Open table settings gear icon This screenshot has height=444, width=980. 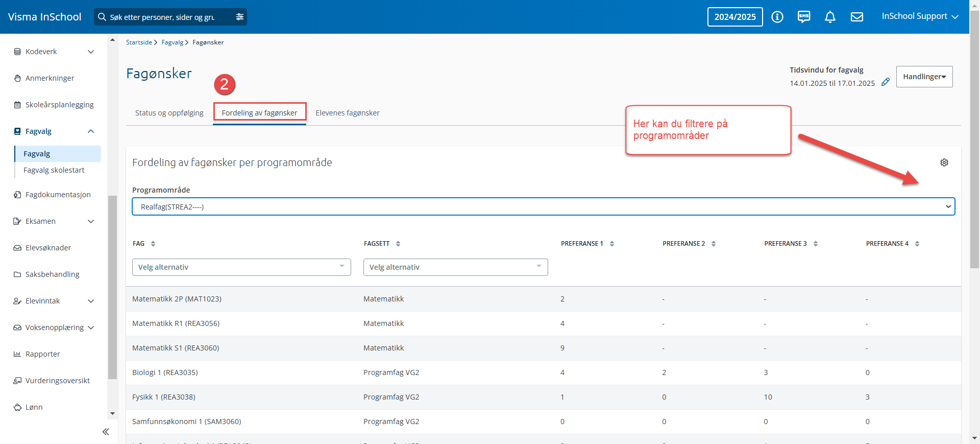point(944,162)
